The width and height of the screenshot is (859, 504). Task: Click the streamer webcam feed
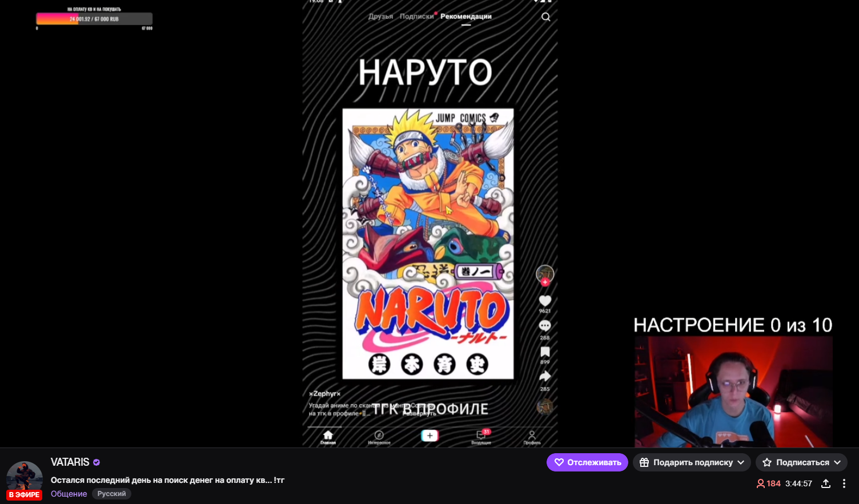pos(733,392)
